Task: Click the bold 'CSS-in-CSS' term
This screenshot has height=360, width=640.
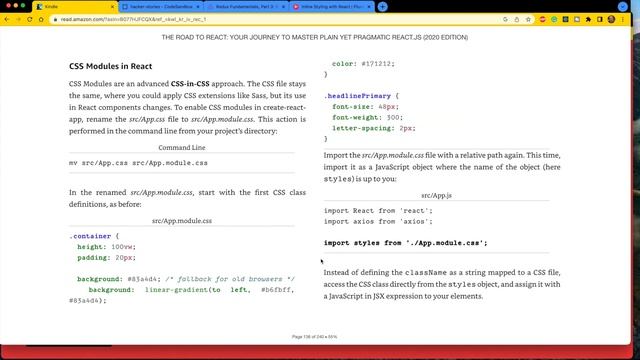Action: point(190,84)
